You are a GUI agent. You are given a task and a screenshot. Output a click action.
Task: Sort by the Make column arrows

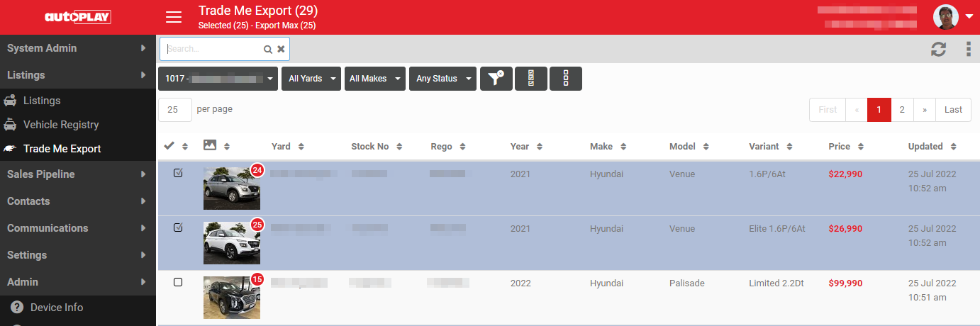[x=623, y=147]
